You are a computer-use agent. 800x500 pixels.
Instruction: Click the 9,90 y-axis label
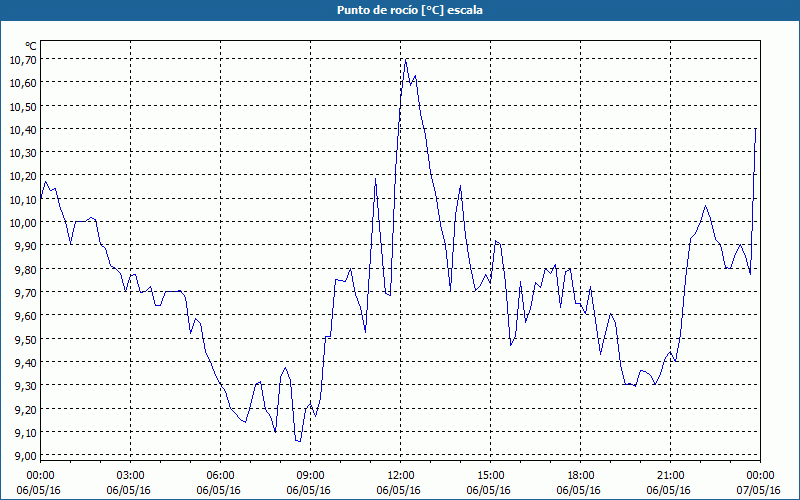point(26,246)
